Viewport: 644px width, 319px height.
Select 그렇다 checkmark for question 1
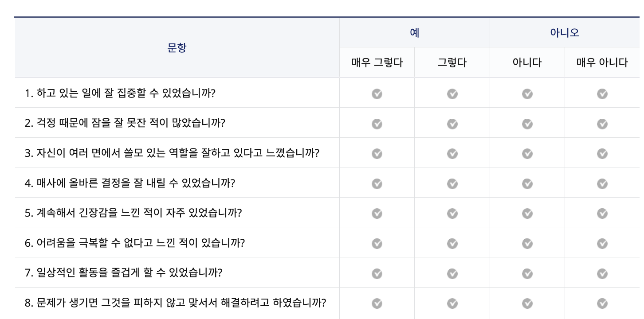452,94
